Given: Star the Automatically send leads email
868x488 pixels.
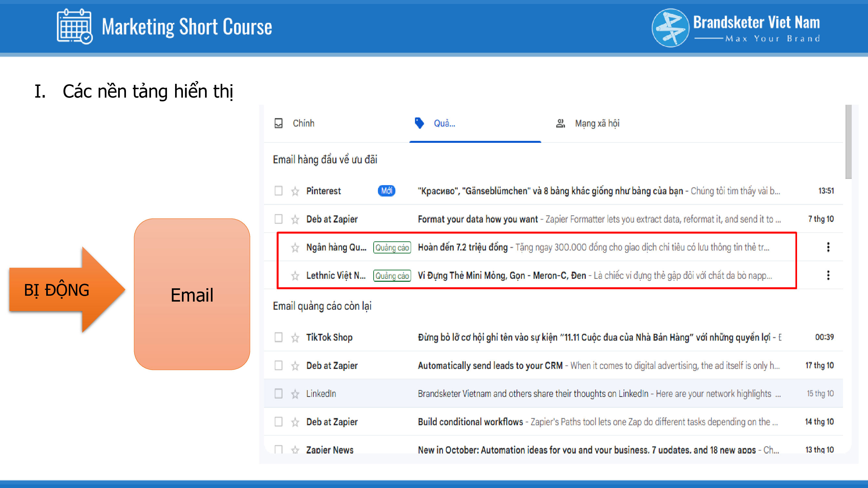Looking at the screenshot, I should click(x=295, y=366).
